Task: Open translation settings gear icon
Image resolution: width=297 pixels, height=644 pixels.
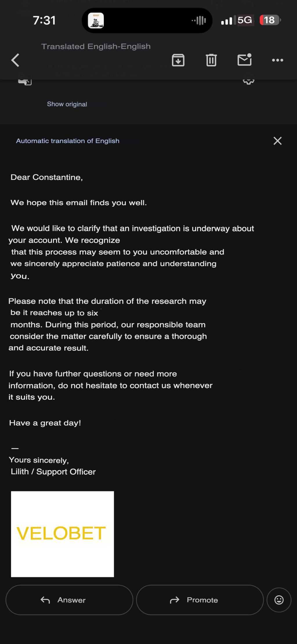Action: click(249, 80)
